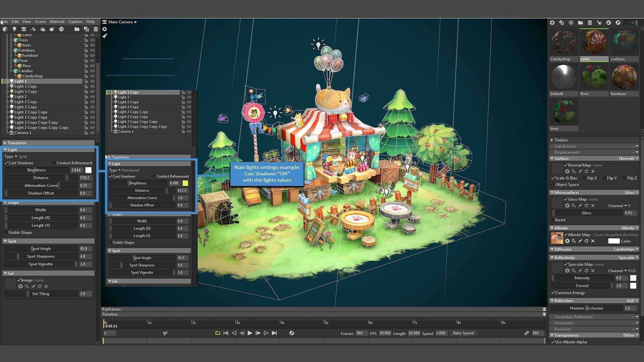Open the Main Camera dropdown
The width and height of the screenshot is (644, 362).
(x=122, y=22)
